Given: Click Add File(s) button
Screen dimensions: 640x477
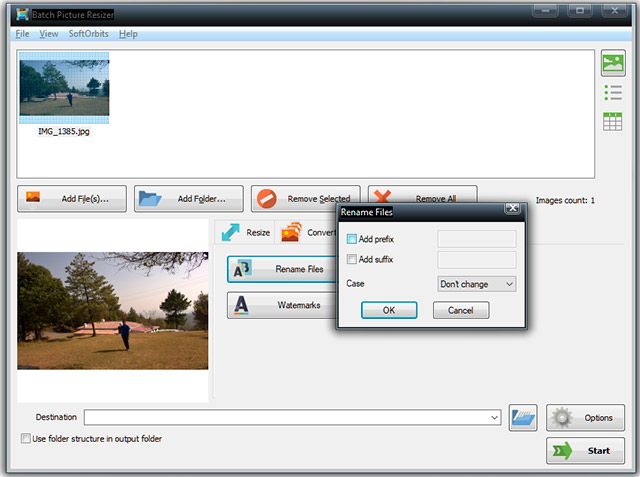Looking at the screenshot, I should click(71, 198).
